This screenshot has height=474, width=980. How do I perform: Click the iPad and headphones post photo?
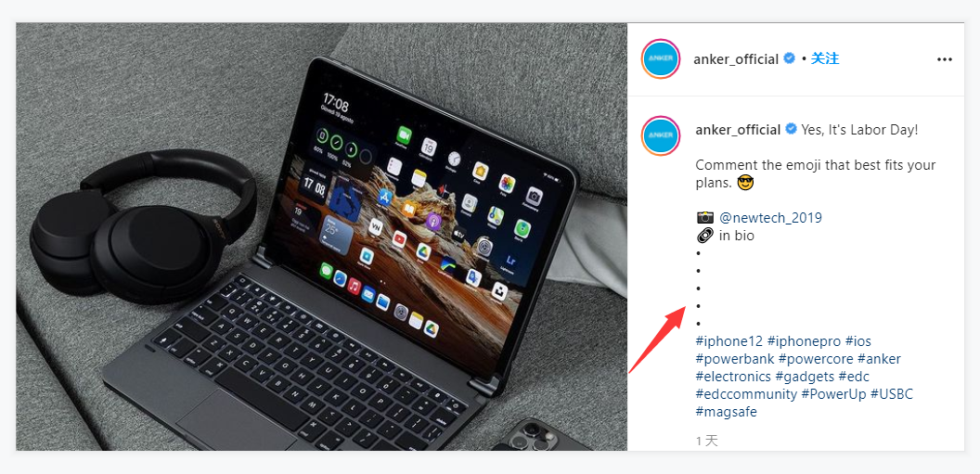[x=321, y=237]
